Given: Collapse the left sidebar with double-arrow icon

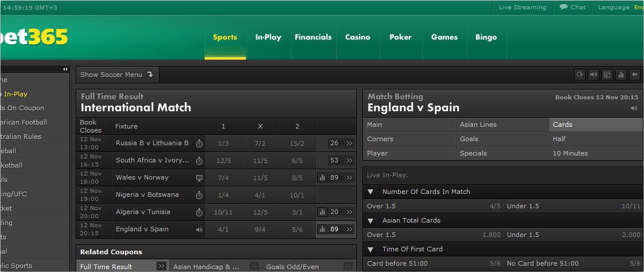Looking at the screenshot, I should pyautogui.click(x=65, y=69).
